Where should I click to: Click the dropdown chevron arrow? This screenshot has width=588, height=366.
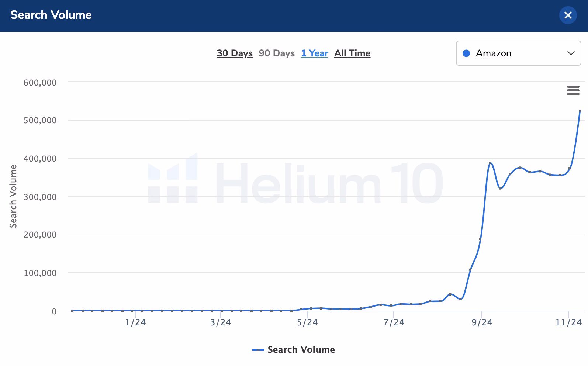[571, 53]
